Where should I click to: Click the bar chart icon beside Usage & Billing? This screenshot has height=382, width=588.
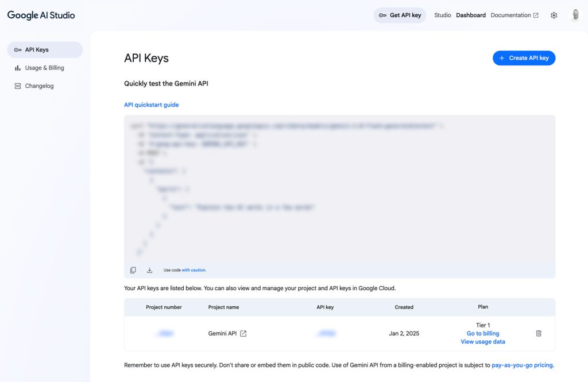click(x=18, y=68)
